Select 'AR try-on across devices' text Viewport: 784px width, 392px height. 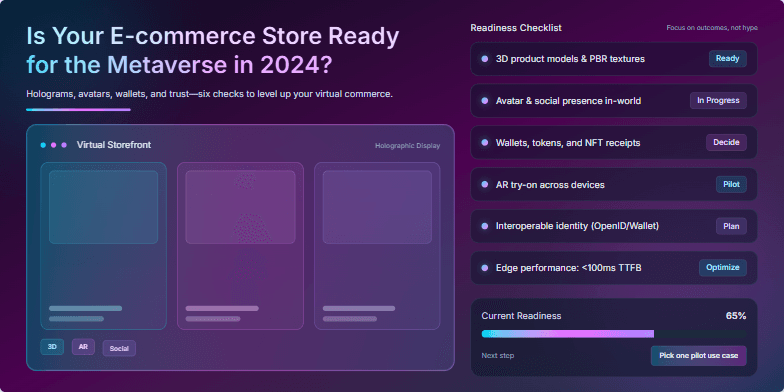tap(550, 185)
